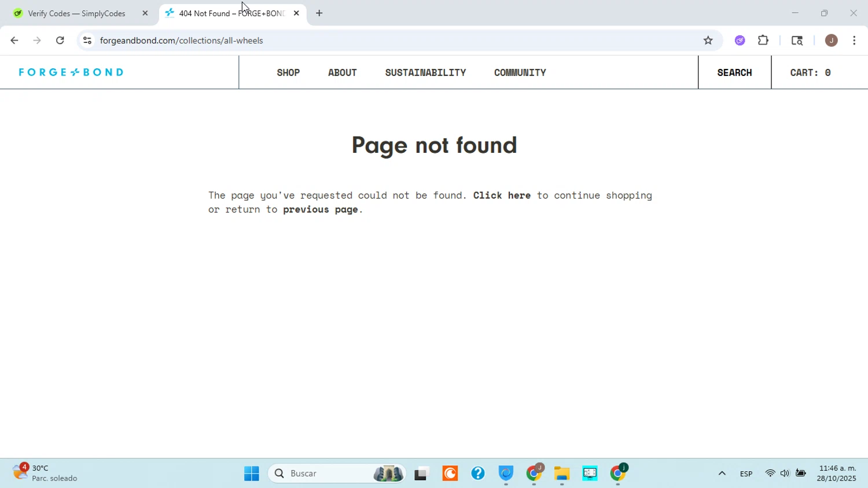The image size is (868, 488).
Task: Reload the current page
Action: 60,41
